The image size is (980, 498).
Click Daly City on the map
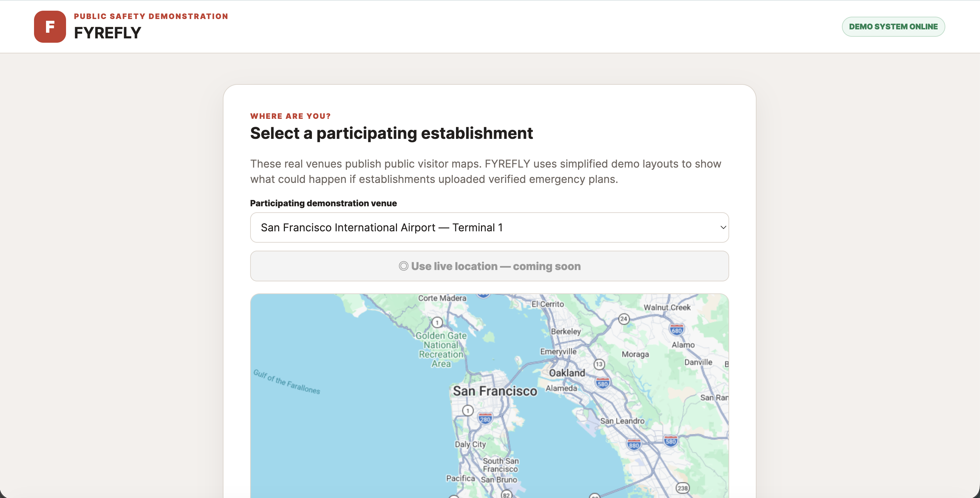[470, 444]
